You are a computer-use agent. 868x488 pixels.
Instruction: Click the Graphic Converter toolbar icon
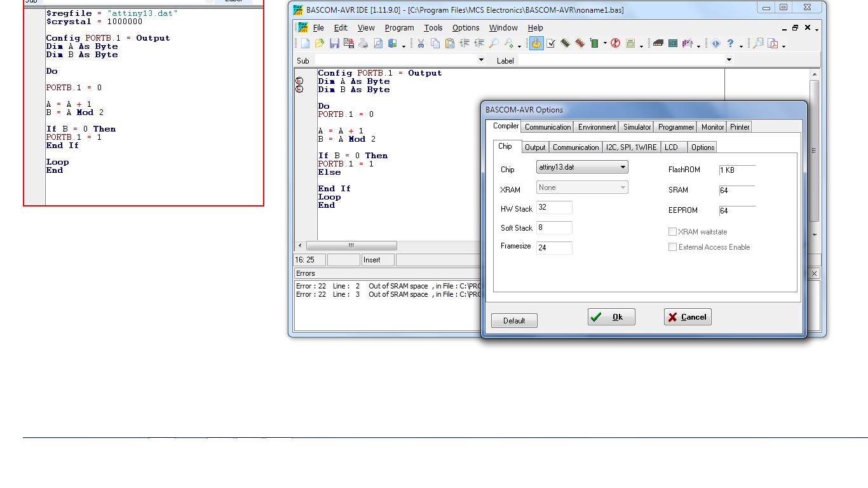[687, 43]
